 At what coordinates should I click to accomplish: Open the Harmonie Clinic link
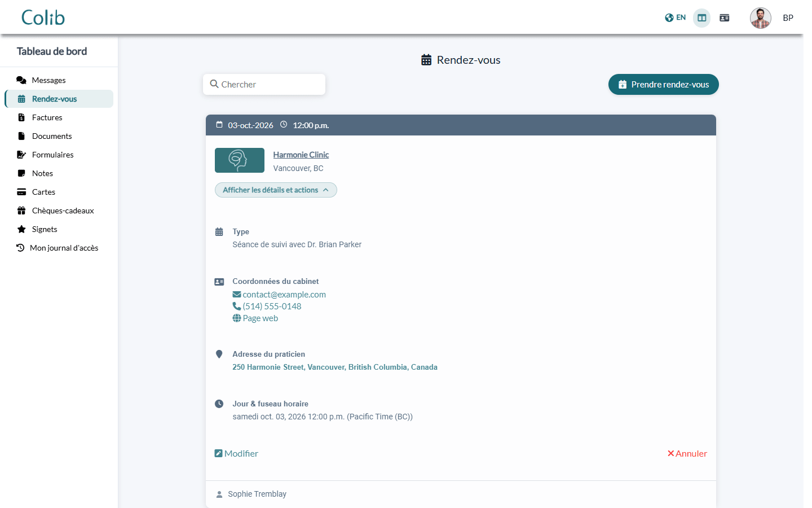301,155
